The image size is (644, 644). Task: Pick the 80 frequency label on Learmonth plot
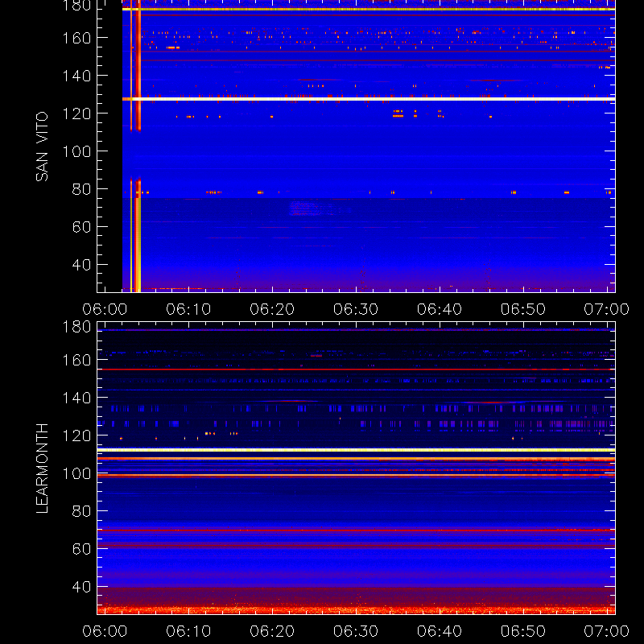click(82, 511)
